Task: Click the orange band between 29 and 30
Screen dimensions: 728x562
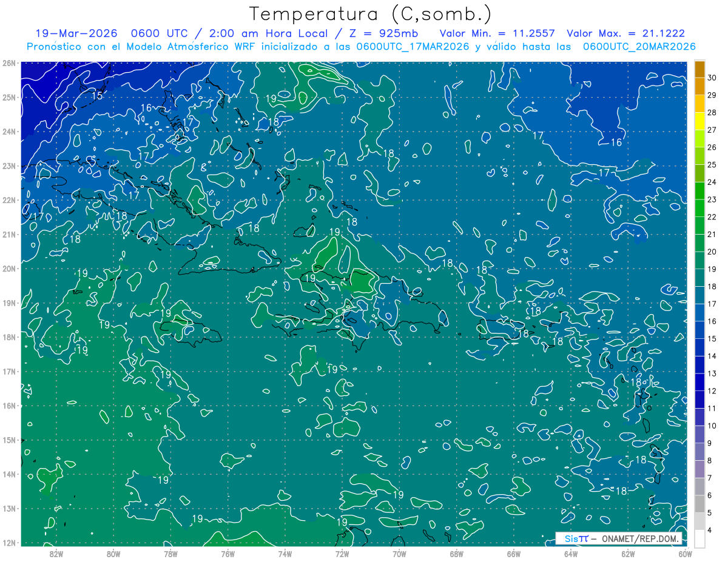Action: pyautogui.click(x=699, y=86)
